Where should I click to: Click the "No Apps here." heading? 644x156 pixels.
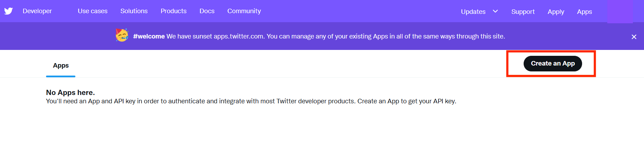pos(70,93)
